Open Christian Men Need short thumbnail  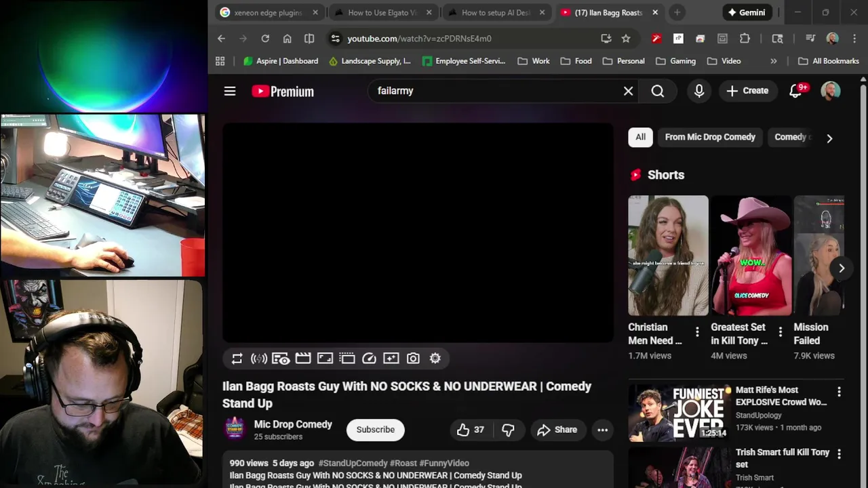point(668,256)
